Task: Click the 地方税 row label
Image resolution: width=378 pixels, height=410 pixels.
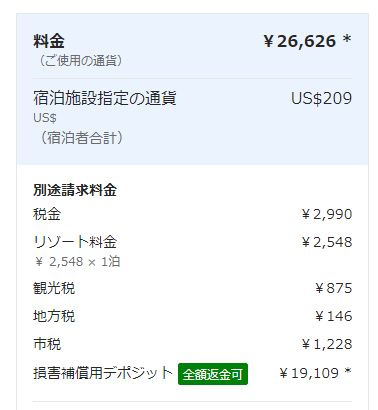Action: (54, 316)
